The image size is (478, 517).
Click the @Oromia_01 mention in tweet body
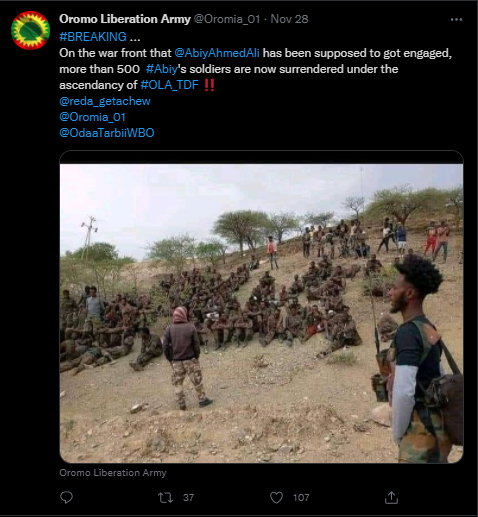coord(92,117)
